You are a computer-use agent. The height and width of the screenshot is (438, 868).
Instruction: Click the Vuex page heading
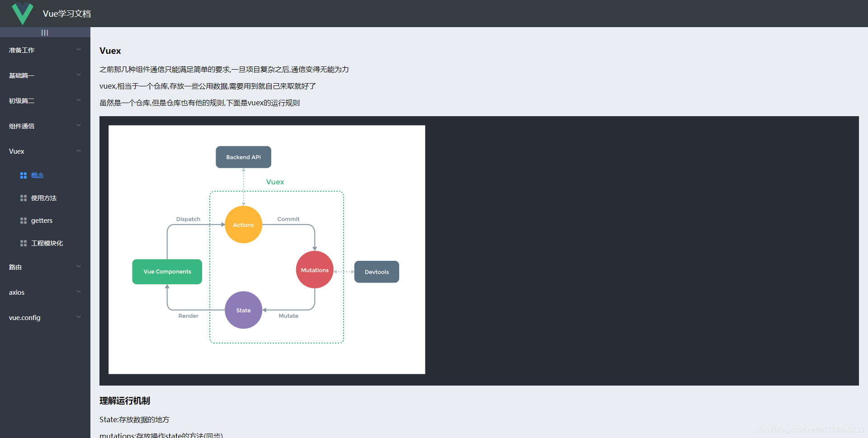[110, 51]
